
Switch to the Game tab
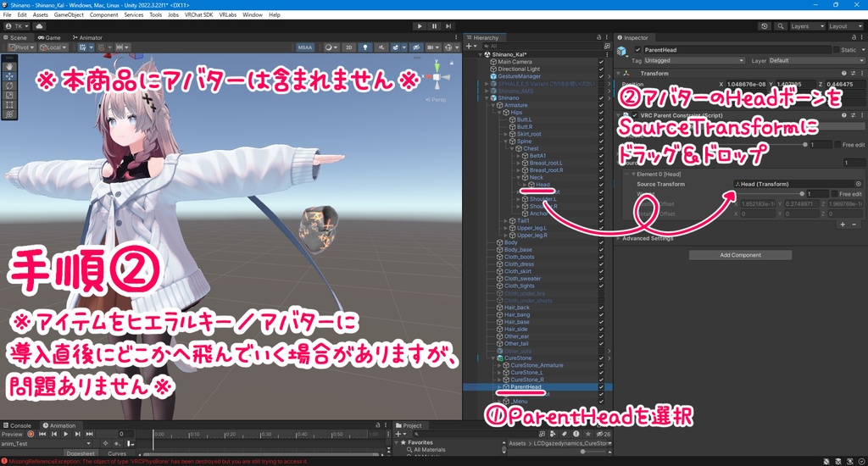(x=49, y=37)
